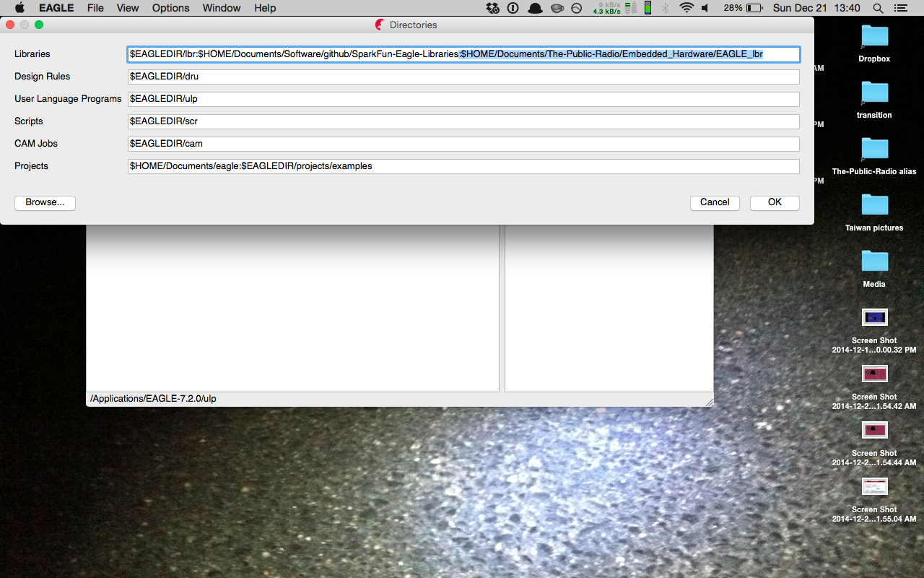Confirm directories with OK button
Screen dimensions: 924x578
tap(775, 203)
